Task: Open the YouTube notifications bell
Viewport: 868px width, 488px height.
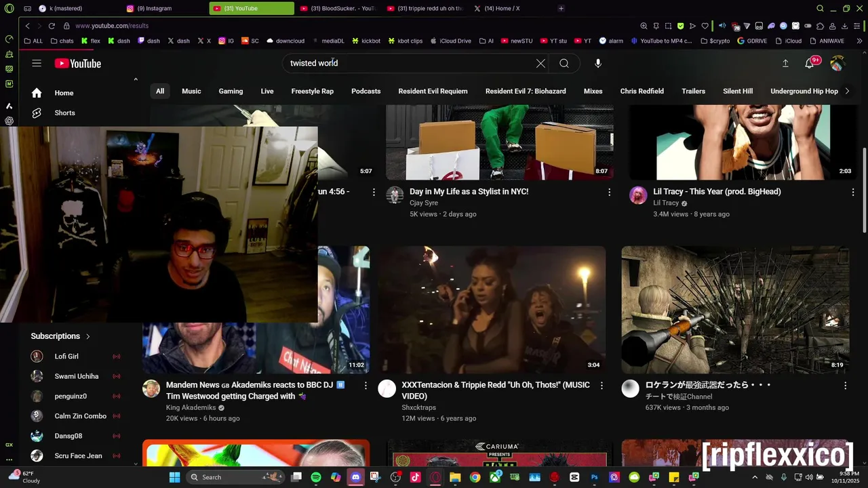Action: click(810, 63)
